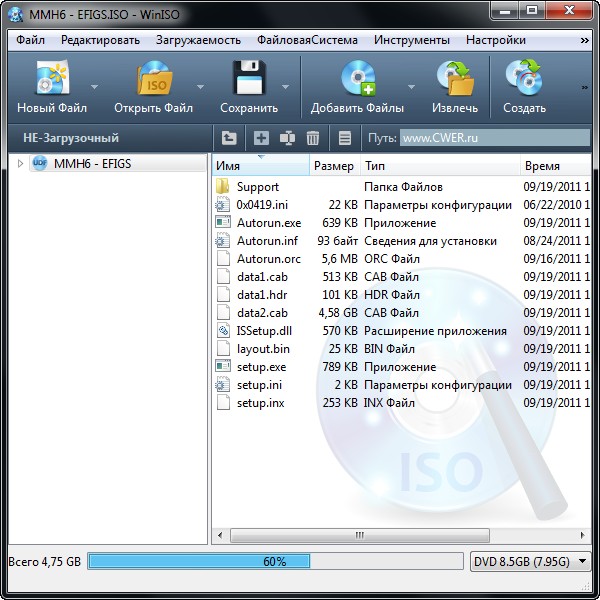Click the go up one folder icon
Image resolution: width=600 pixels, height=600 pixels.
229,138
